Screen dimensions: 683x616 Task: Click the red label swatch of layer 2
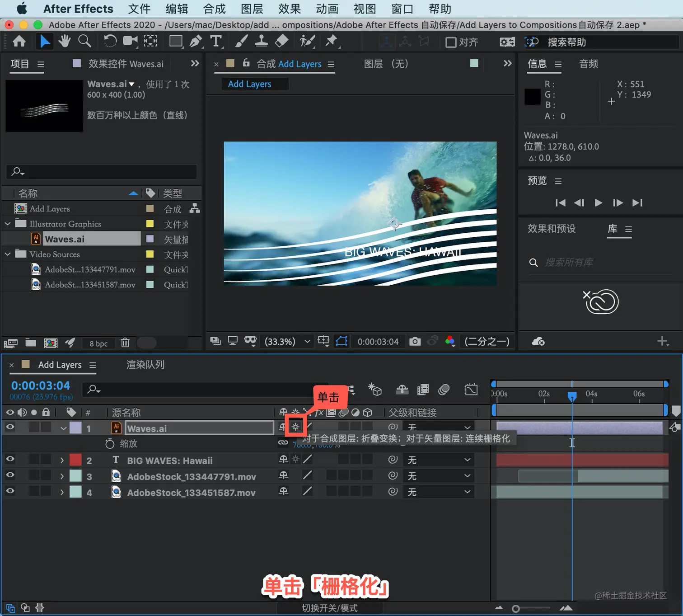[75, 460]
